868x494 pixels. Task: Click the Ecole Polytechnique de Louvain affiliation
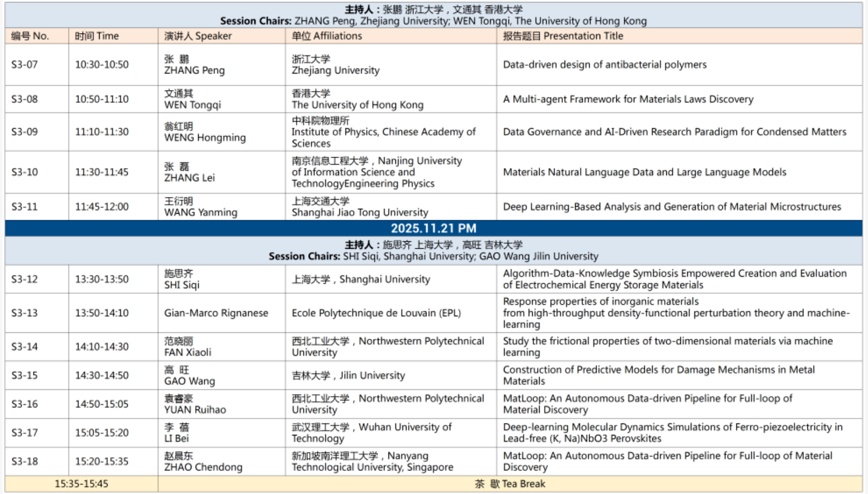[376, 313]
